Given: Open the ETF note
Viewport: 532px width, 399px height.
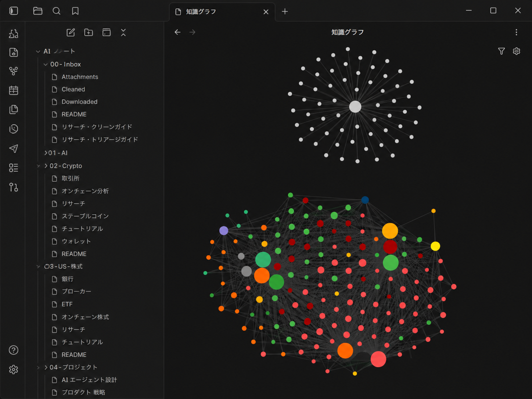Looking at the screenshot, I should click(x=62, y=304).
